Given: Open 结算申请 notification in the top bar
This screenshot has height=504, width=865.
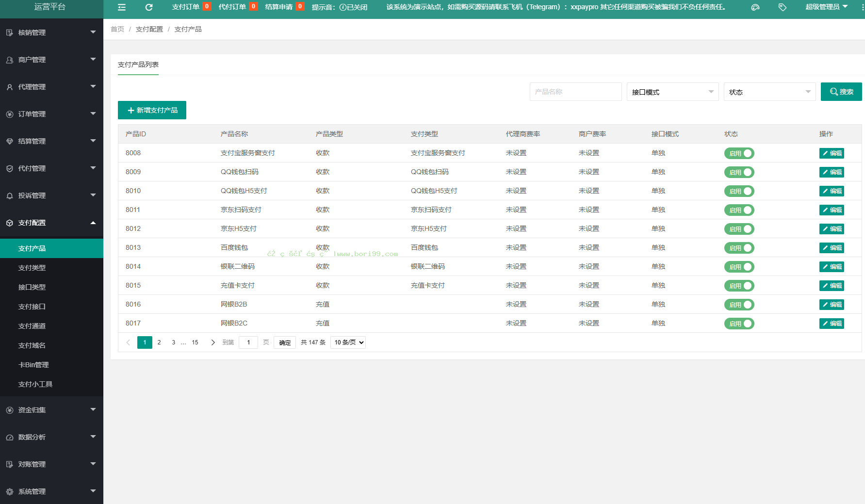Looking at the screenshot, I should (x=284, y=7).
